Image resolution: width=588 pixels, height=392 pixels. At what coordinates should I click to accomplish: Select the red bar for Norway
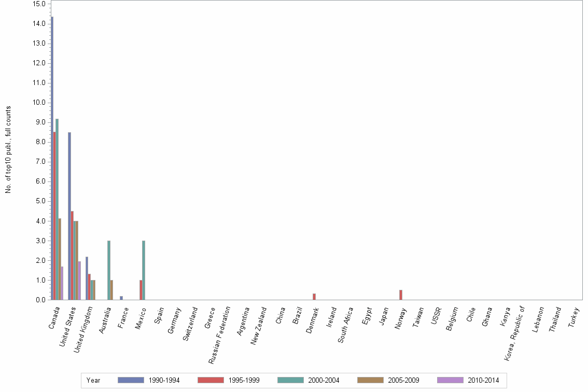(400, 295)
